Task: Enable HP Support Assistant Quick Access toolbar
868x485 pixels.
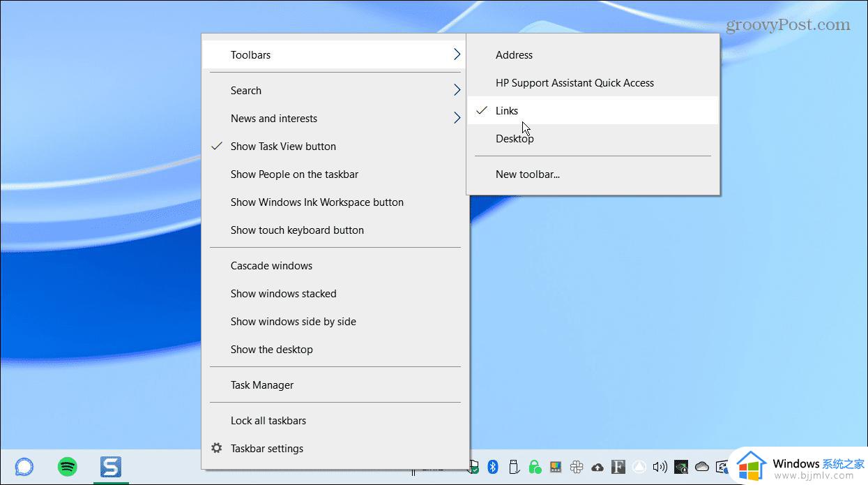Action: pos(593,83)
